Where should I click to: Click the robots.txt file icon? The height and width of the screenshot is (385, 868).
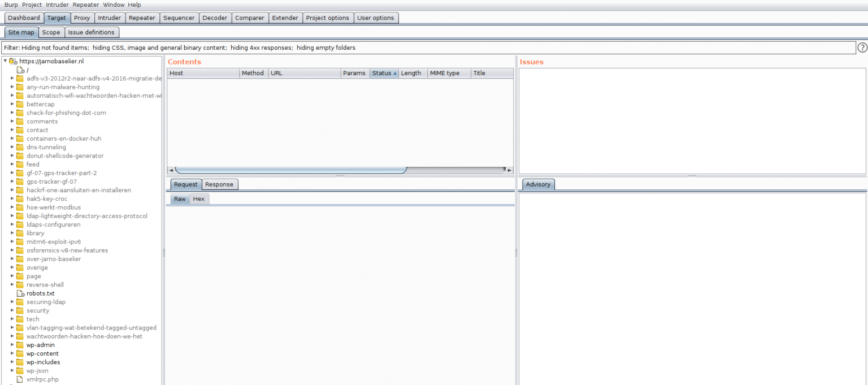click(20, 293)
